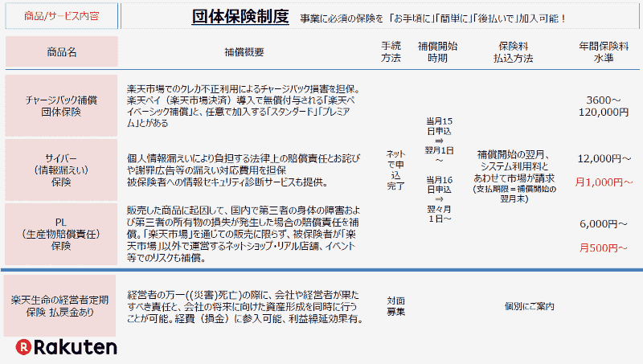This screenshot has width=643, height=364.
Task: Click the チャージバック description starting 楽天市場でのクレカ不正利用
Action: (x=244, y=106)
